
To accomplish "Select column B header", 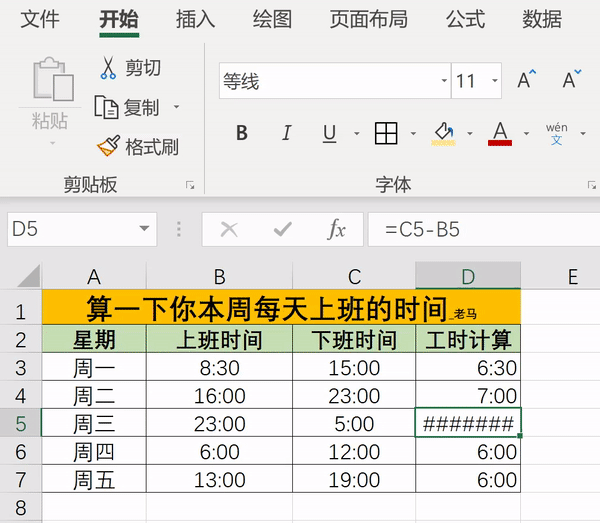I will (x=219, y=276).
